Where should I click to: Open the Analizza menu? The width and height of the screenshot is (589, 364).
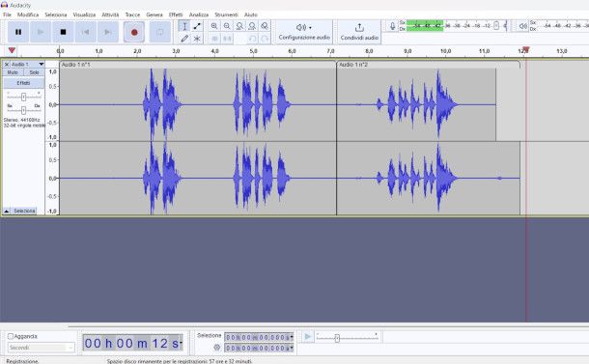199,14
